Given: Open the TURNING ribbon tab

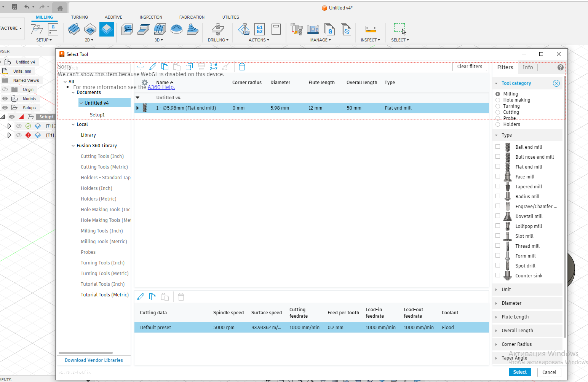Looking at the screenshot, I should [79, 17].
